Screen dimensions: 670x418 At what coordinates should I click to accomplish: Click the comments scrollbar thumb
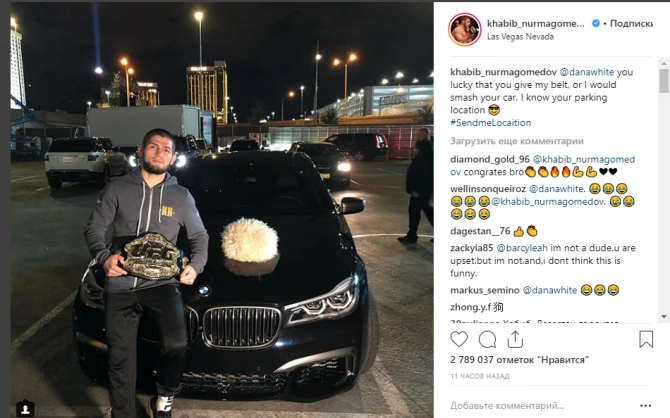pyautogui.click(x=664, y=81)
